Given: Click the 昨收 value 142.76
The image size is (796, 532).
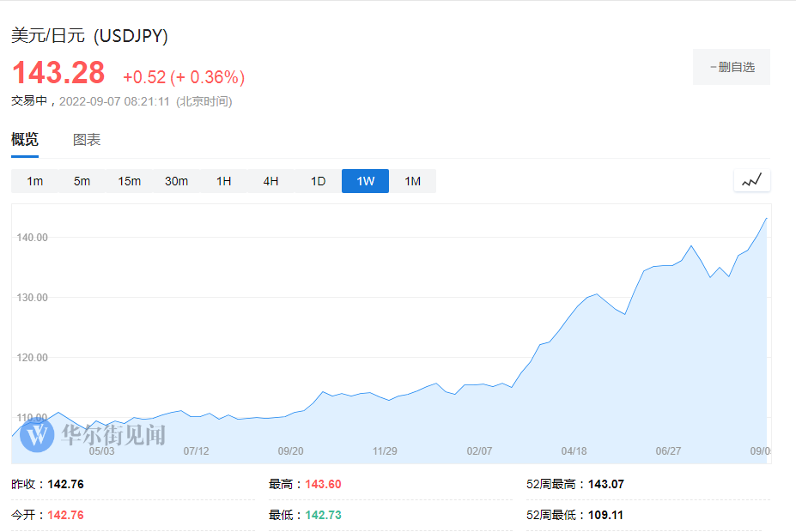Looking at the screenshot, I should (x=65, y=484).
